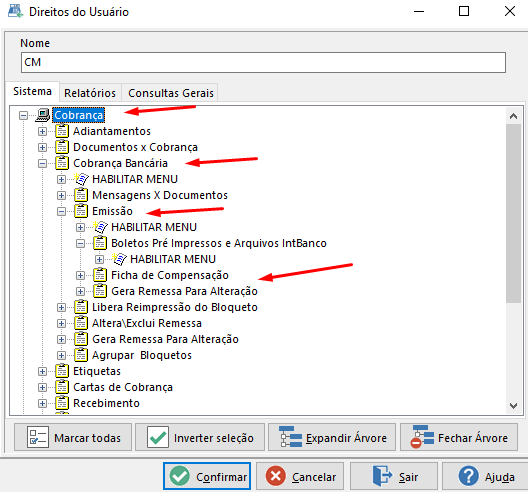Click the Fechar Árvore button

click(x=459, y=437)
